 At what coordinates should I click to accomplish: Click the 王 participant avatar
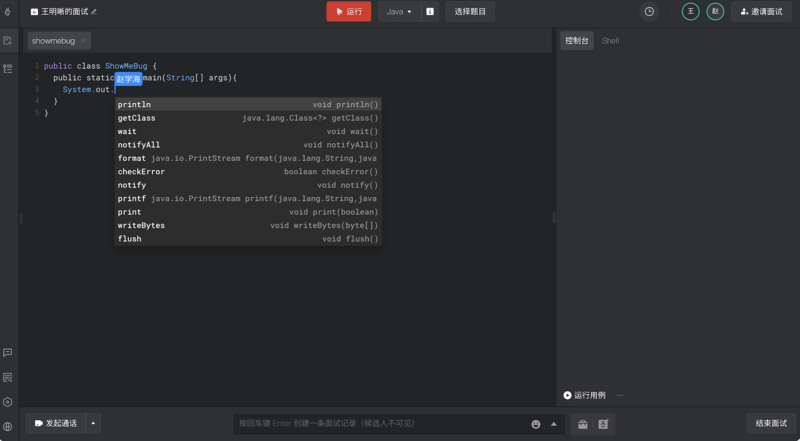click(690, 12)
